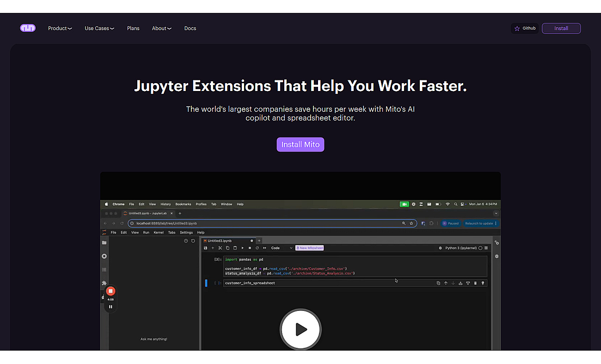601x364 pixels.
Task: Click the Install button in the navbar
Action: click(x=561, y=28)
